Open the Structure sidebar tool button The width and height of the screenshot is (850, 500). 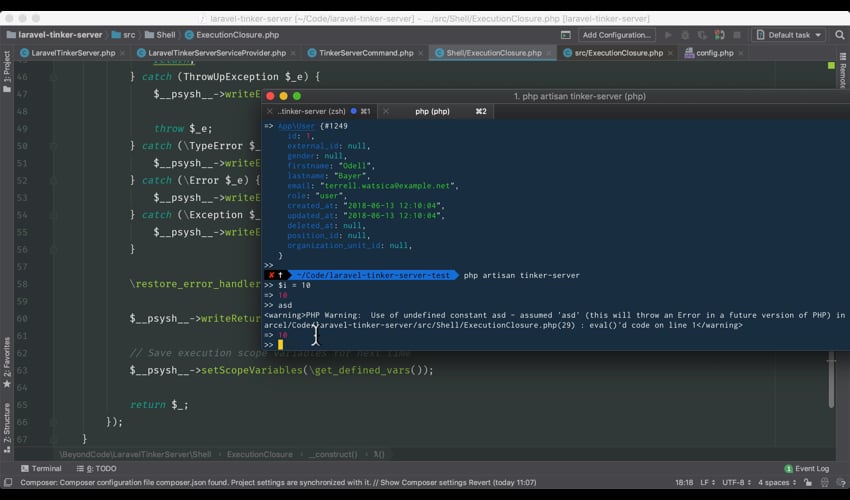point(7,428)
